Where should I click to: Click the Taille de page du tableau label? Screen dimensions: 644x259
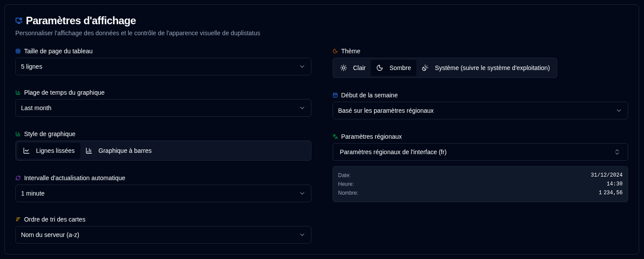pyautogui.click(x=58, y=51)
